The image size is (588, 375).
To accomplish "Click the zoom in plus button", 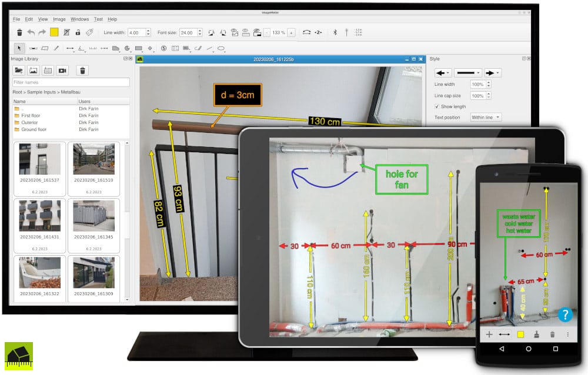I will point(291,33).
